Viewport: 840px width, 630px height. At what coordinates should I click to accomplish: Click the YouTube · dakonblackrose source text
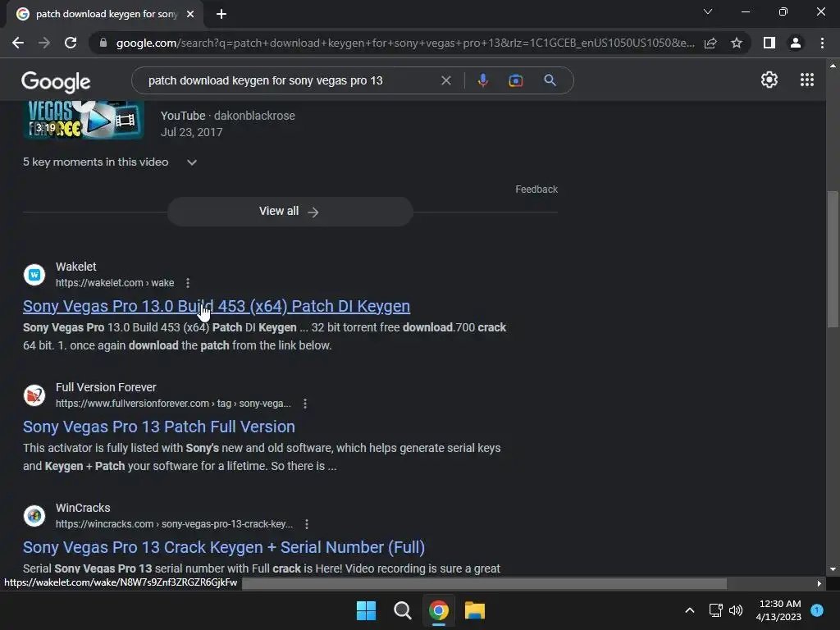tap(228, 116)
